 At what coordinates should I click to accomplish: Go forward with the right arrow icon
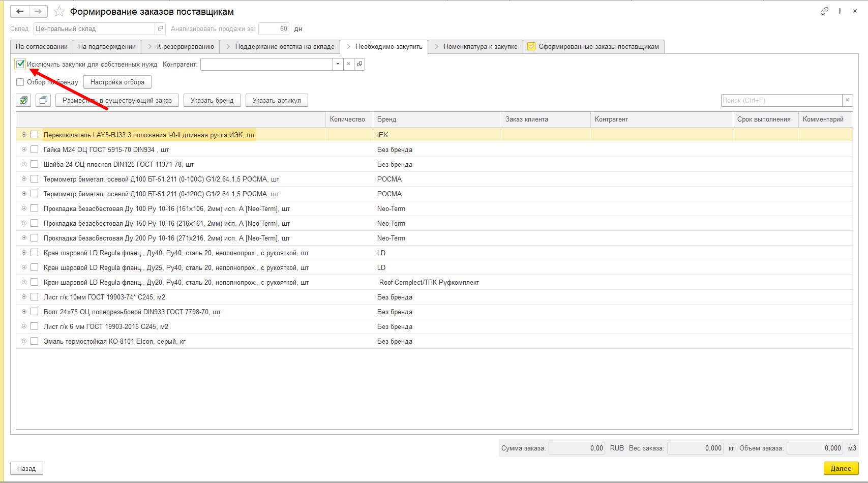click(38, 11)
